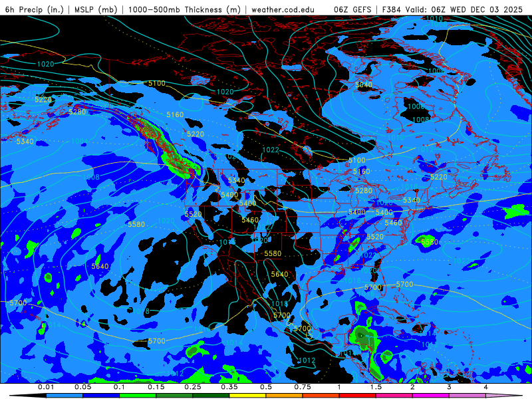Click the 5040 thickness label over Hudson Bay
Screen dimensions: 532x399
364,84
